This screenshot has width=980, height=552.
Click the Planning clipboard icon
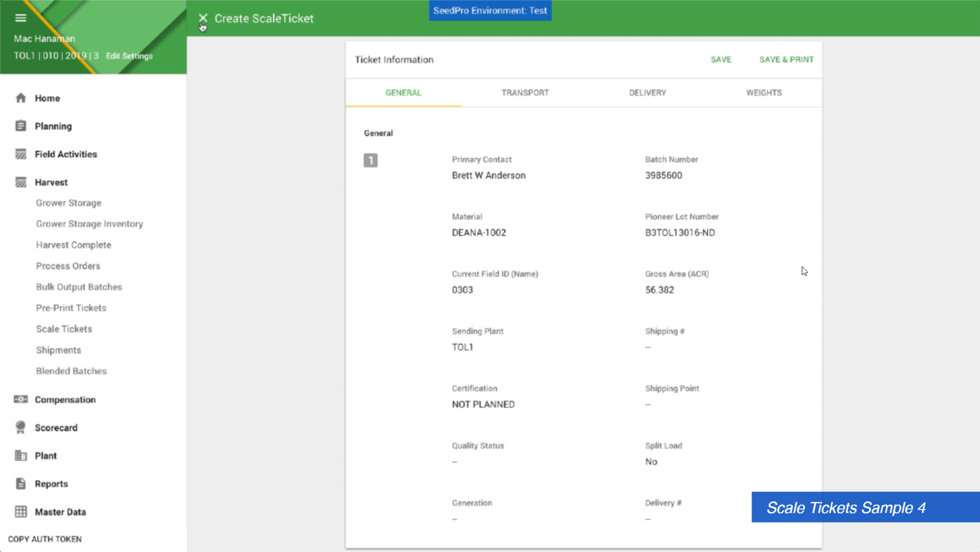[x=20, y=126]
